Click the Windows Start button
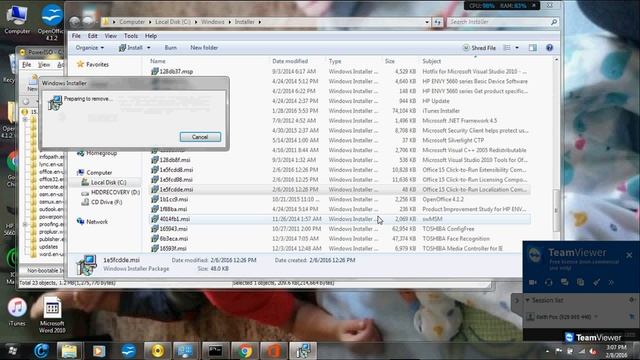This screenshot has width=640, height=360. coord(13,351)
